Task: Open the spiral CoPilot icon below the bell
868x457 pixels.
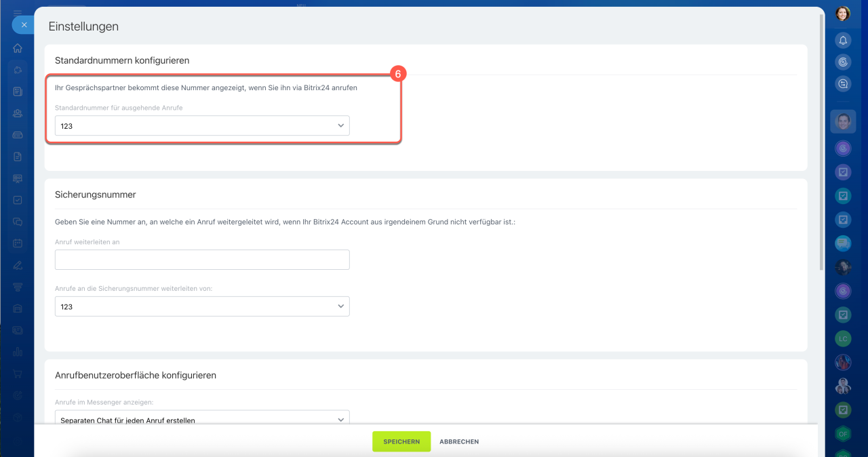Action: (843, 62)
